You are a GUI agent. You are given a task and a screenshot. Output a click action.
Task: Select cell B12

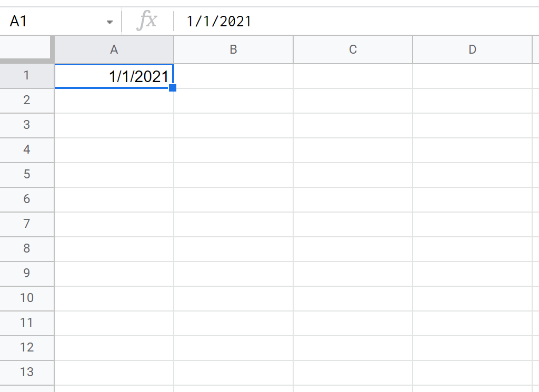click(x=234, y=348)
